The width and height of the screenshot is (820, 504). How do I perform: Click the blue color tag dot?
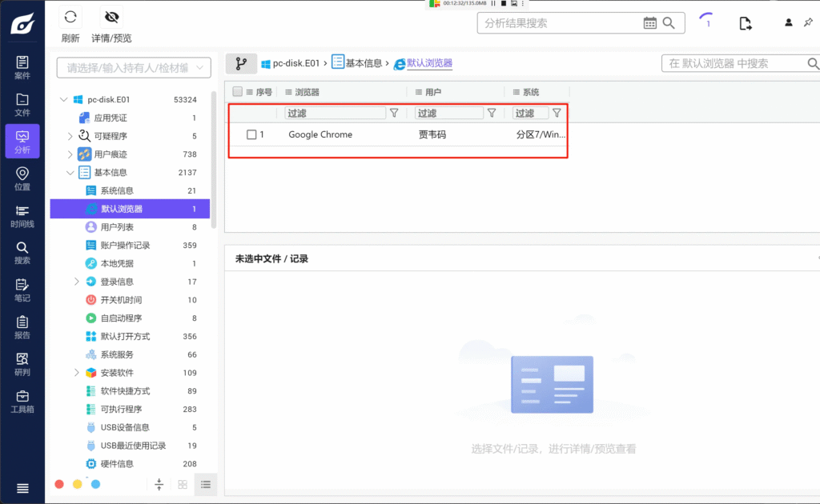[96, 484]
